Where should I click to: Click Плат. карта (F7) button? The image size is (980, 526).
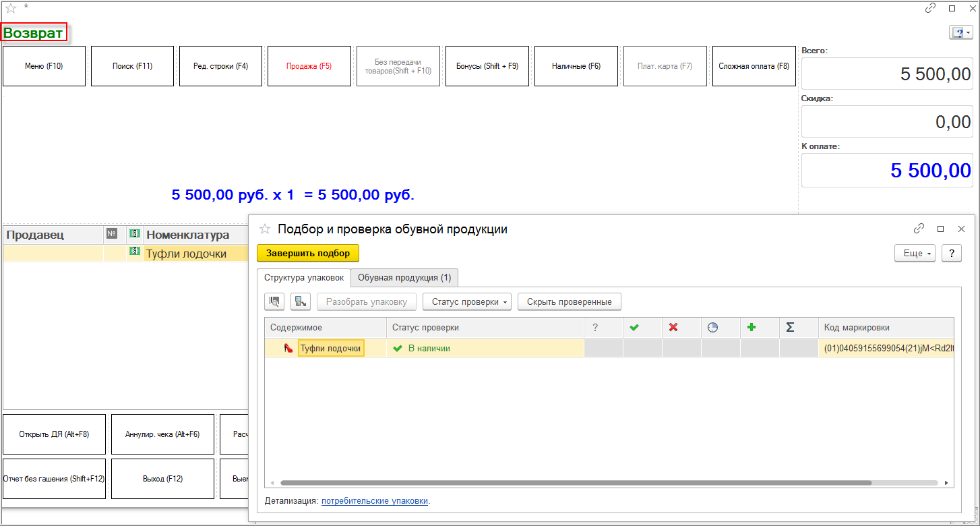[665, 66]
